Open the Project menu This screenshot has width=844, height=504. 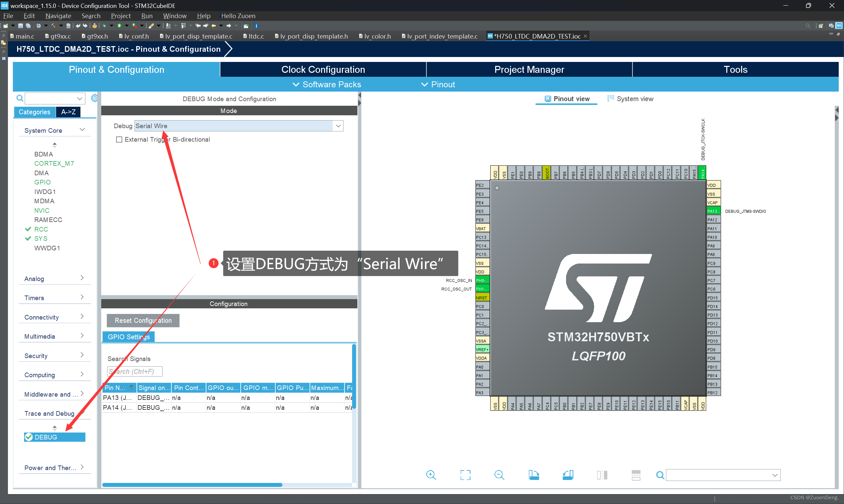click(x=120, y=16)
